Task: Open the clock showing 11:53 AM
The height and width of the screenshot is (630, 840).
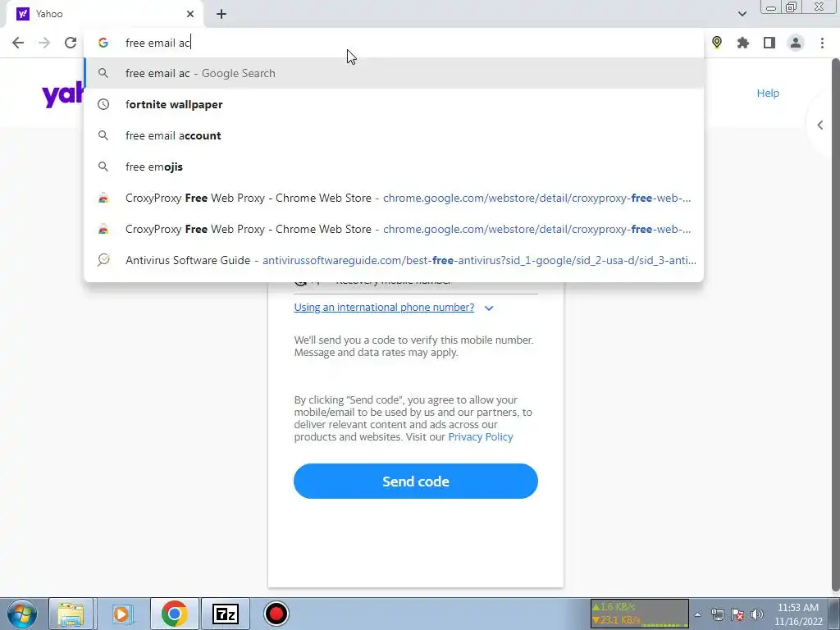Action: click(798, 614)
